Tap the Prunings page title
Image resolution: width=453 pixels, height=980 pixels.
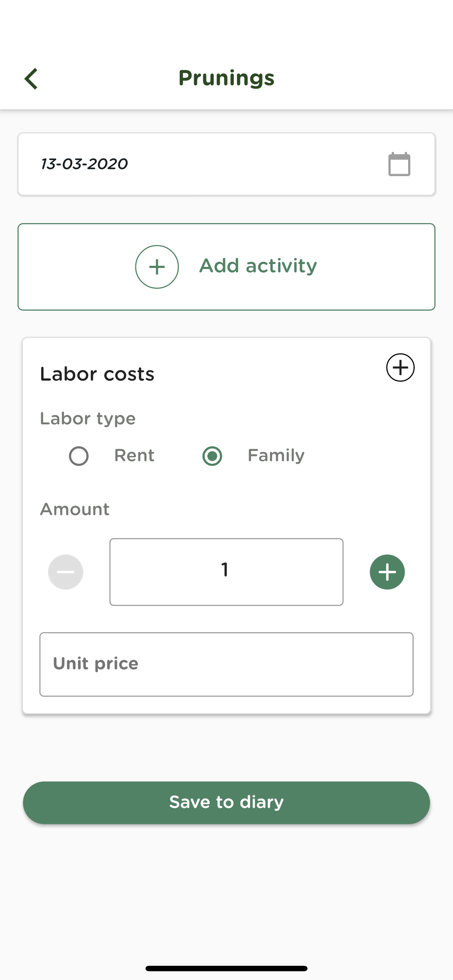coord(226,78)
